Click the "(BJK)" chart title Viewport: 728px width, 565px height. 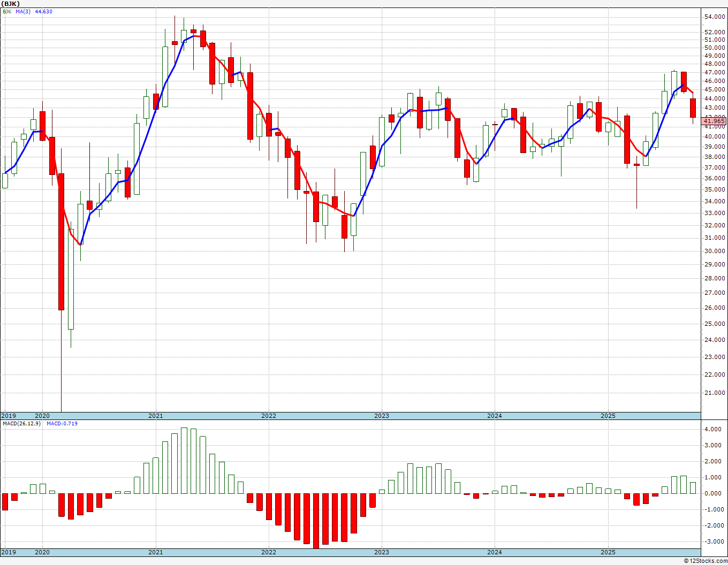click(10, 4)
